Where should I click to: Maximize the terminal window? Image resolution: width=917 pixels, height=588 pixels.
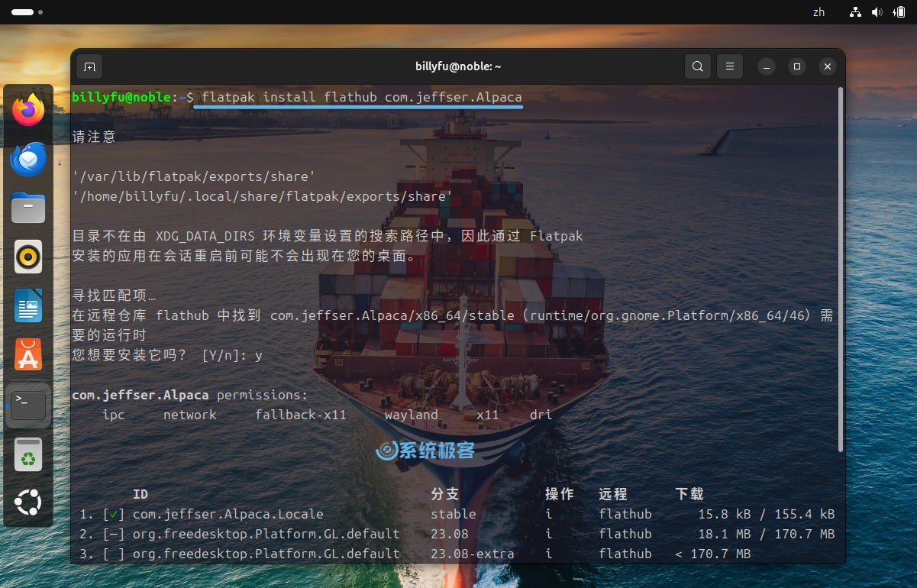click(797, 66)
